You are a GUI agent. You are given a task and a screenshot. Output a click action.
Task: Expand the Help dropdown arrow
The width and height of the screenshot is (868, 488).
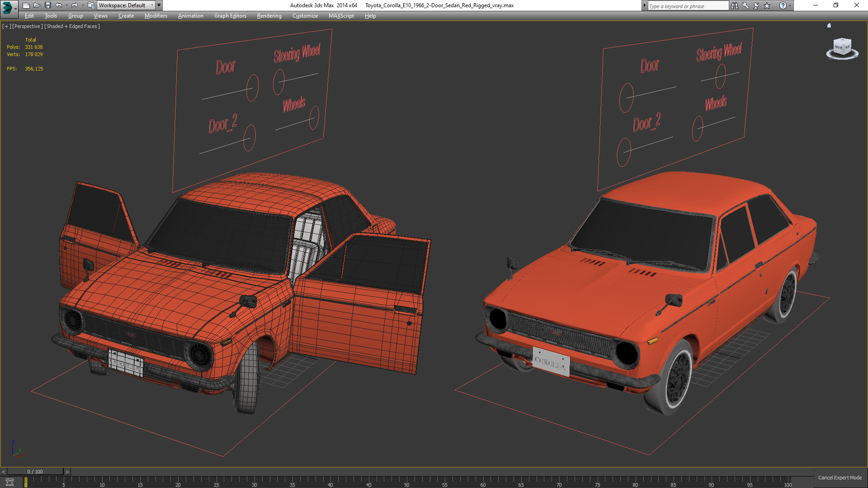point(790,5)
